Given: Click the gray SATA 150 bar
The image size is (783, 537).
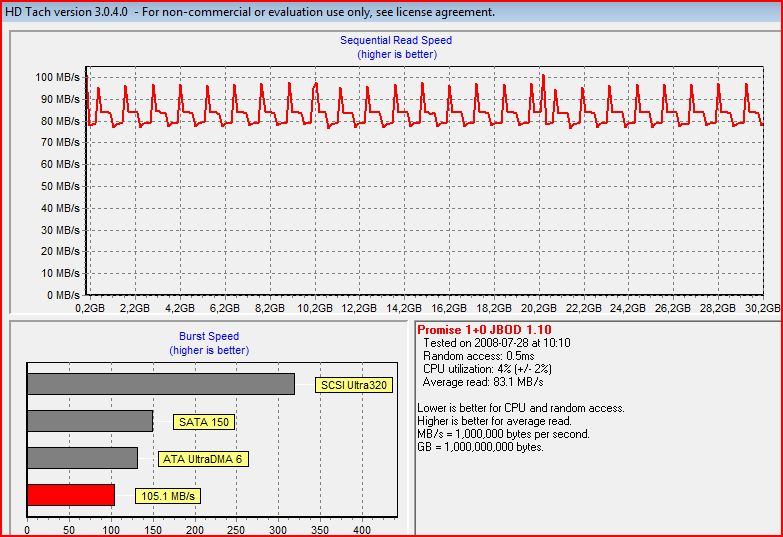Looking at the screenshot, I should (90, 421).
